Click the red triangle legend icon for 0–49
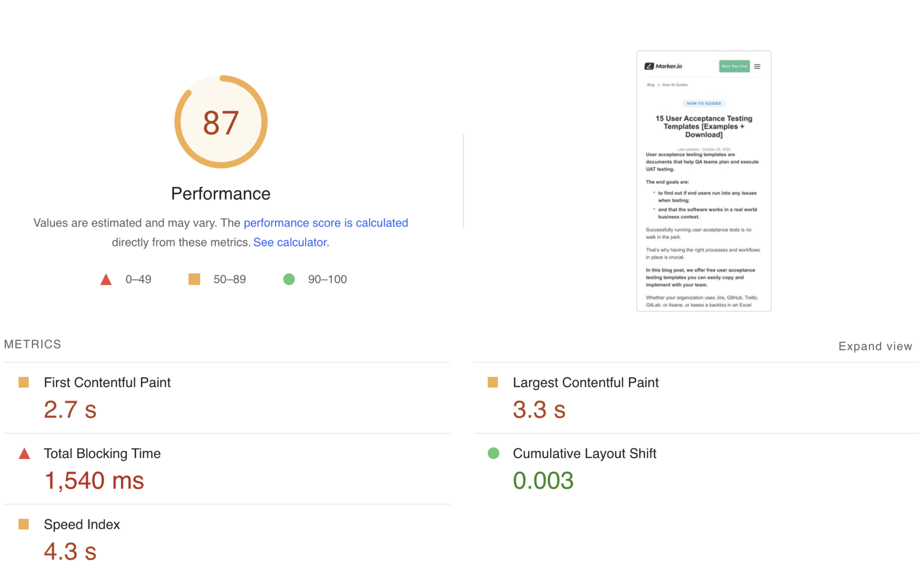Viewport: 924px width, 575px height. pos(106,279)
